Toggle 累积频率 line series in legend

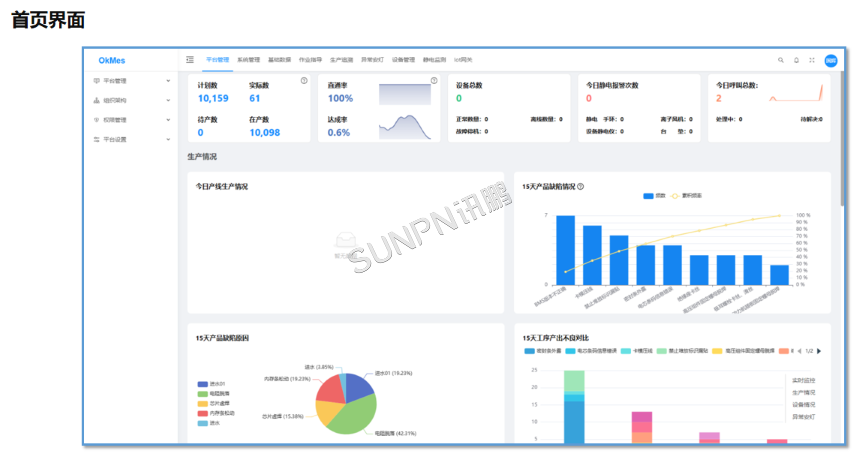687,196
